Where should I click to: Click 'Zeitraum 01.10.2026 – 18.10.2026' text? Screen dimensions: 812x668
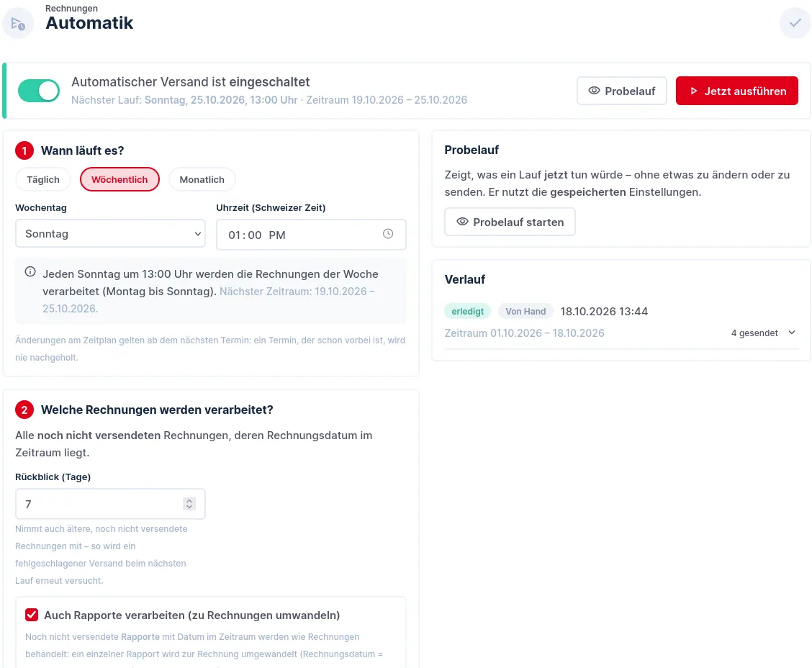click(525, 333)
